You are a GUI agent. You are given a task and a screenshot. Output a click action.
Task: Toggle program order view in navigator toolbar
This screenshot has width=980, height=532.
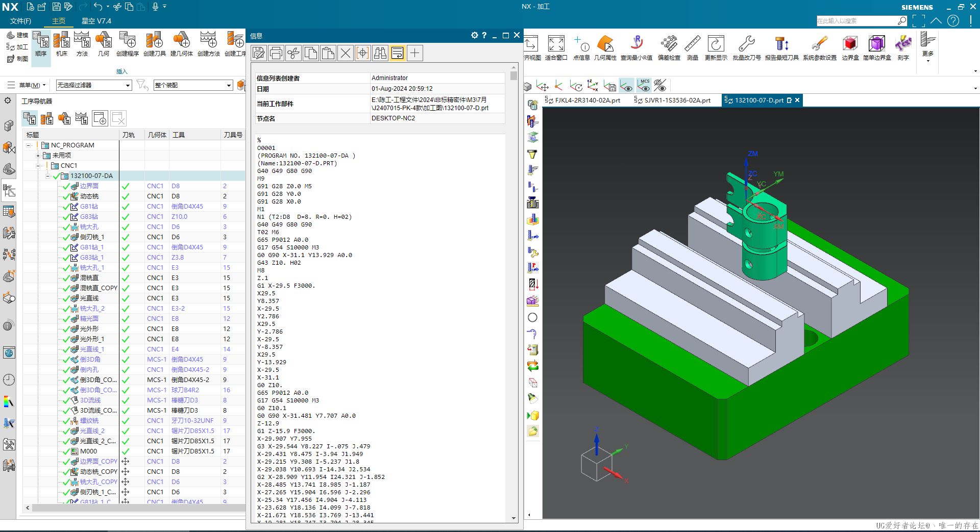[30, 119]
